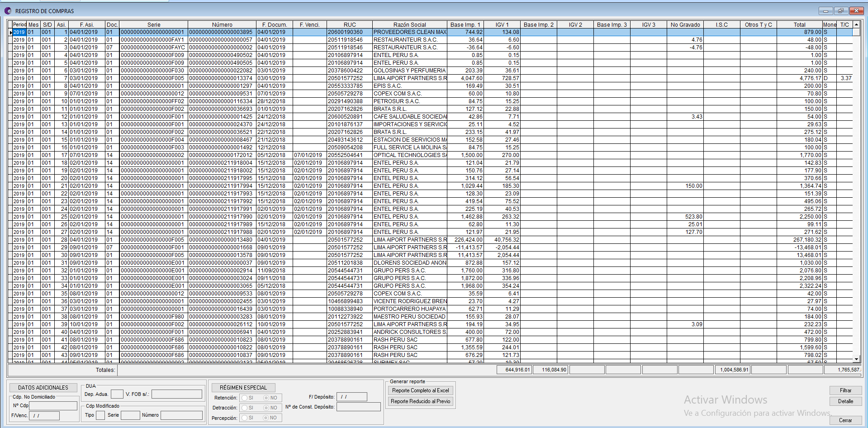
Task: Click the F. Venci. column header
Action: (310, 25)
